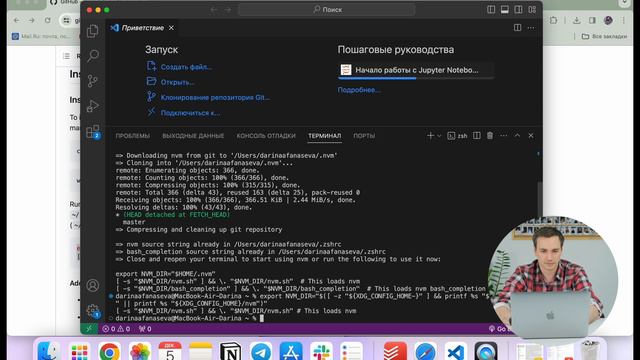Close the Приветствие tab
The height and width of the screenshot is (360, 640).
(171, 28)
